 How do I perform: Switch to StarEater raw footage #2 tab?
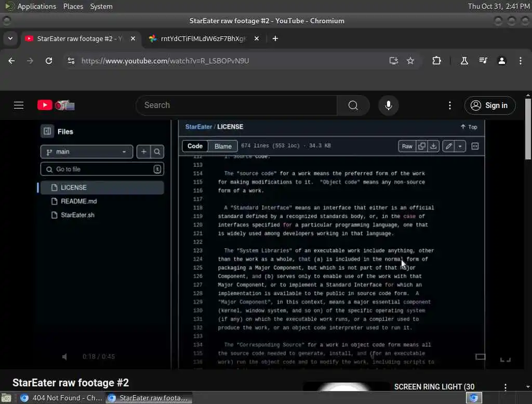[81, 38]
